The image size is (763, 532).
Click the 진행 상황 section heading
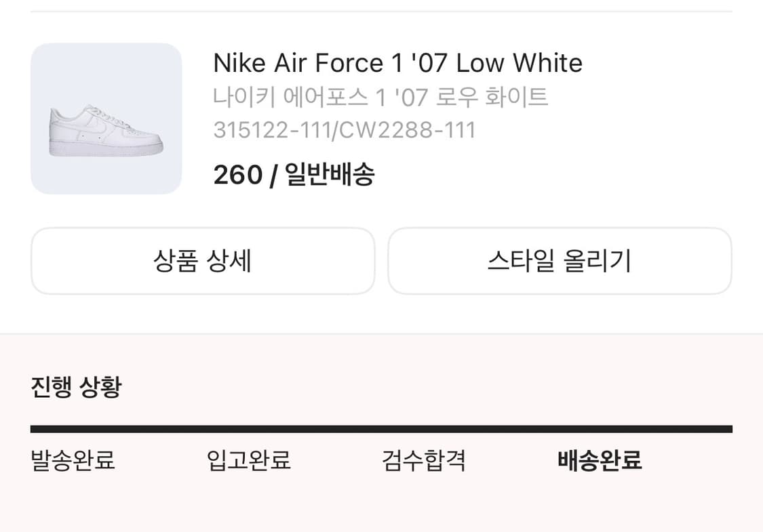pos(76,387)
